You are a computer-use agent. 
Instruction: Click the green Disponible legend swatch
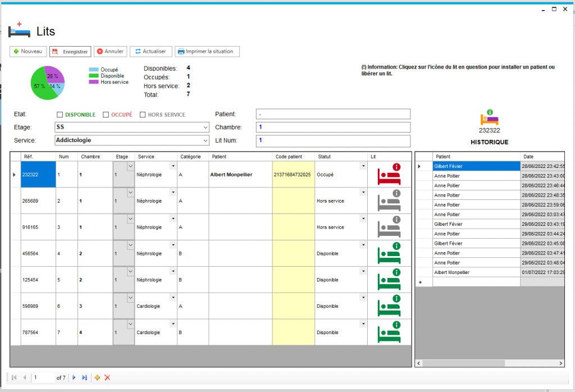(94, 76)
